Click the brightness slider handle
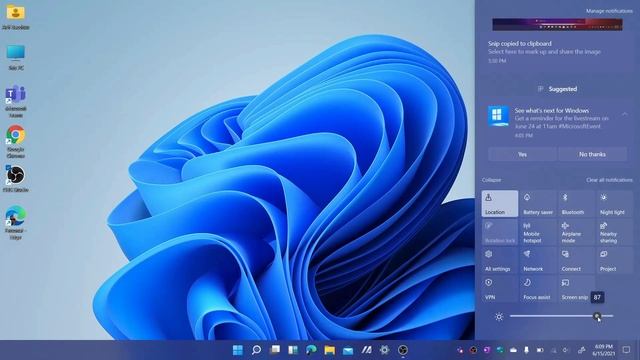This screenshot has width=640, height=360. (597, 316)
